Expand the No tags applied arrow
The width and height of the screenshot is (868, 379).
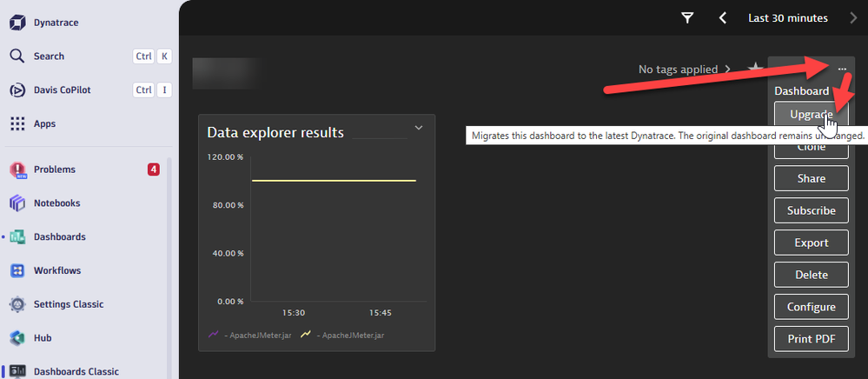click(728, 70)
